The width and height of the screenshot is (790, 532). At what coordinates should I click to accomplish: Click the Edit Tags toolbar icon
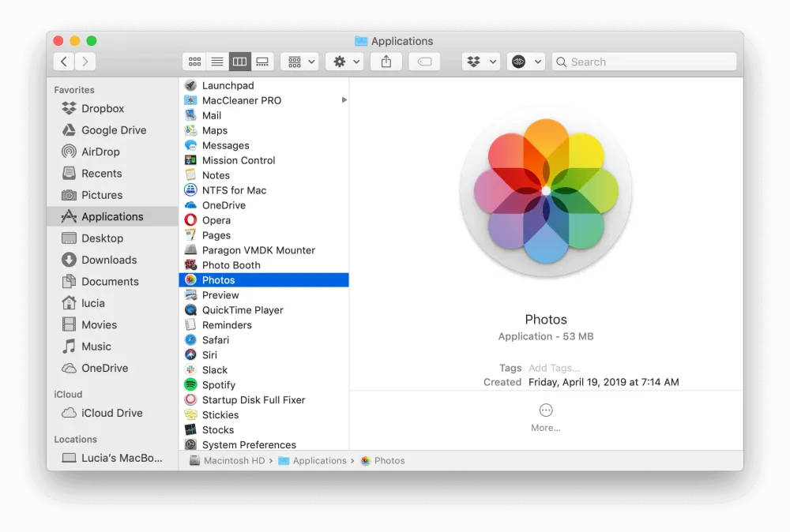coord(424,62)
